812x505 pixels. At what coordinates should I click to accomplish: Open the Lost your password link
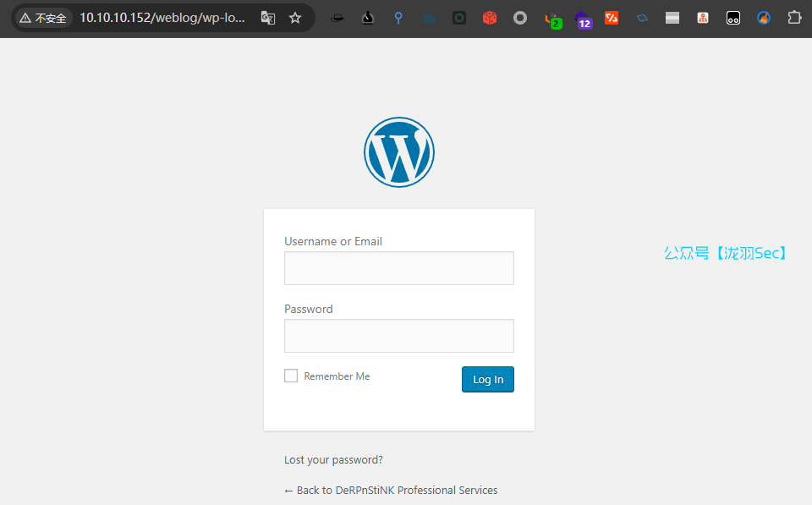(333, 460)
